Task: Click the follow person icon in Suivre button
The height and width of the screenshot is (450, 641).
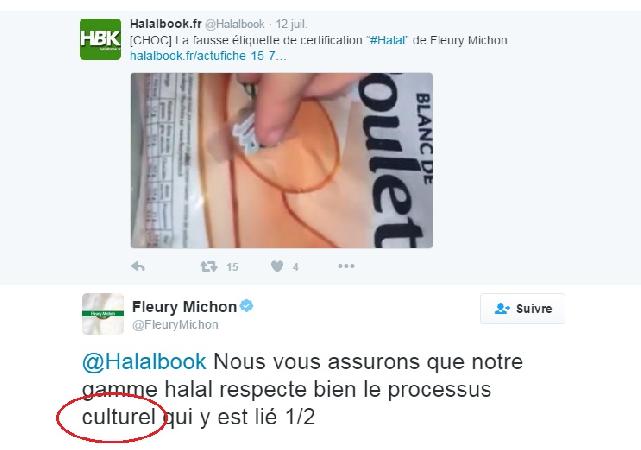Action: click(x=502, y=309)
